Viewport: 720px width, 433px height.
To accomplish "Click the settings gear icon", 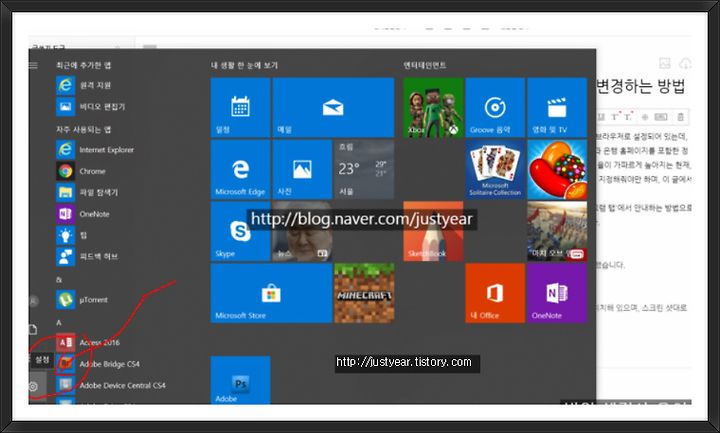I will pos(33,387).
